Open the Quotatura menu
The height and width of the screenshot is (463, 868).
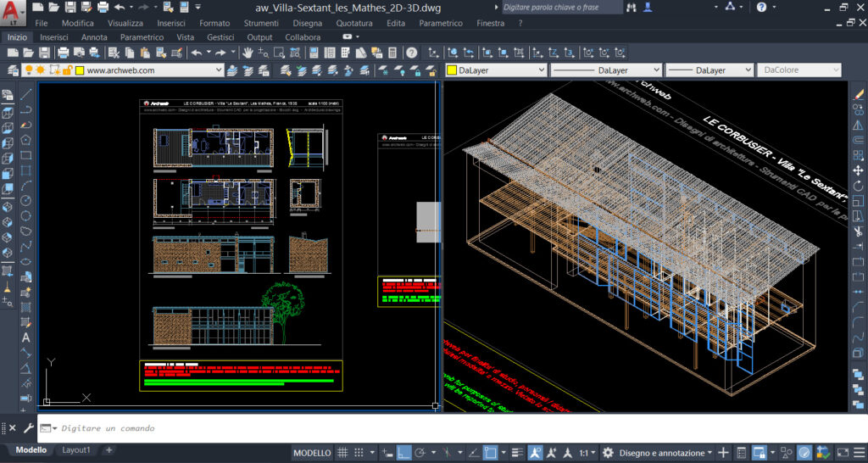354,23
